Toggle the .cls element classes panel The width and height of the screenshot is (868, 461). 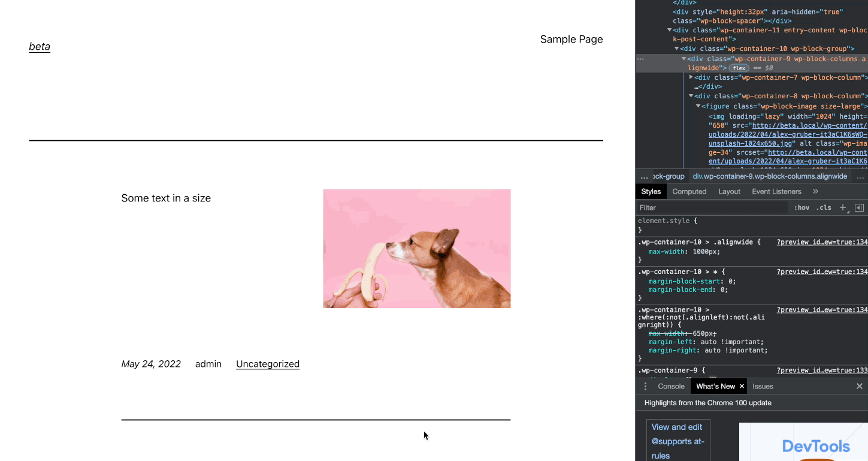click(x=824, y=207)
